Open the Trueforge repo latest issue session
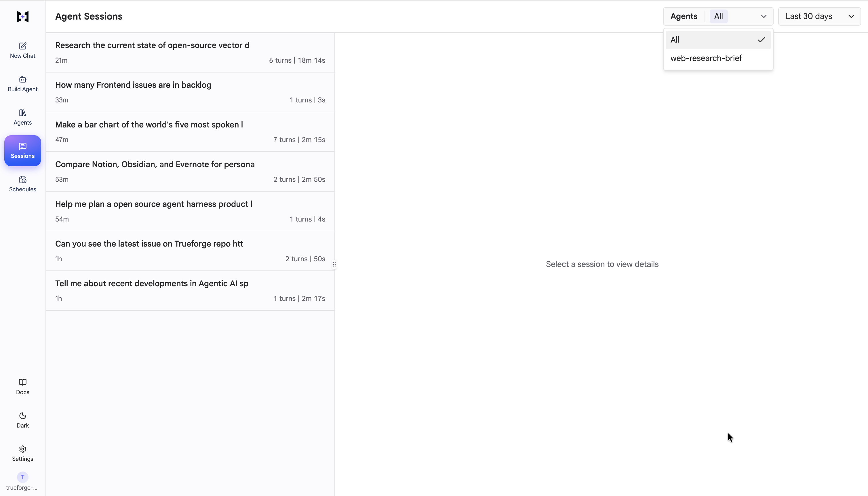Screen dimensions: 868x496 click(x=190, y=251)
